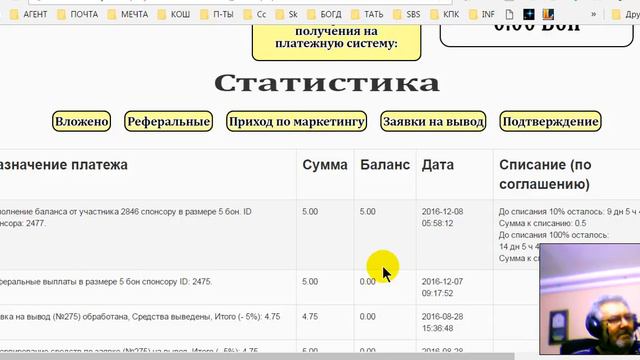
Task: Open the ПОЧТА bookmark folder
Action: coord(78,14)
